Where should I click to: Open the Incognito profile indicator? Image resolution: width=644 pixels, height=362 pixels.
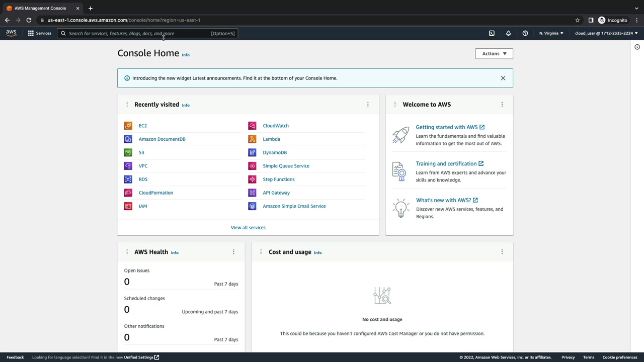point(613,20)
